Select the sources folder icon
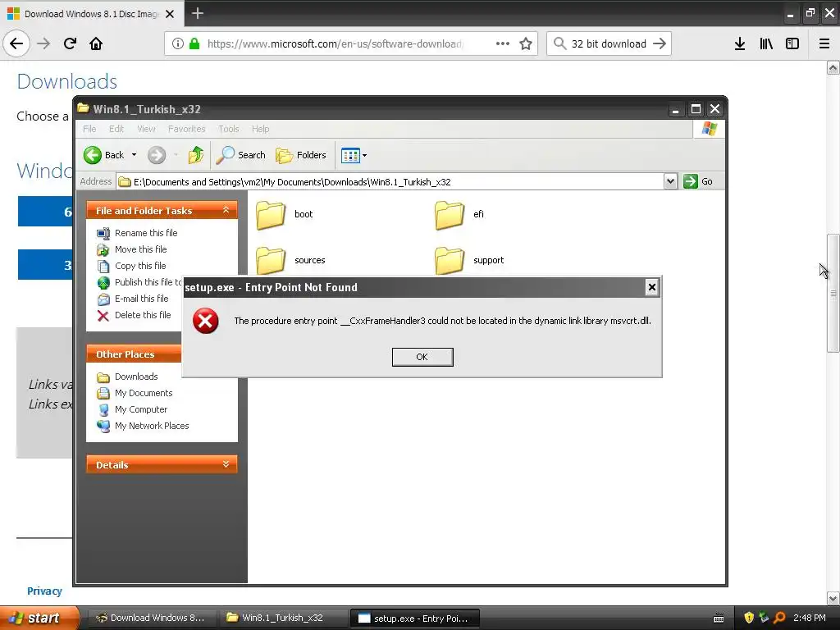 [271, 260]
